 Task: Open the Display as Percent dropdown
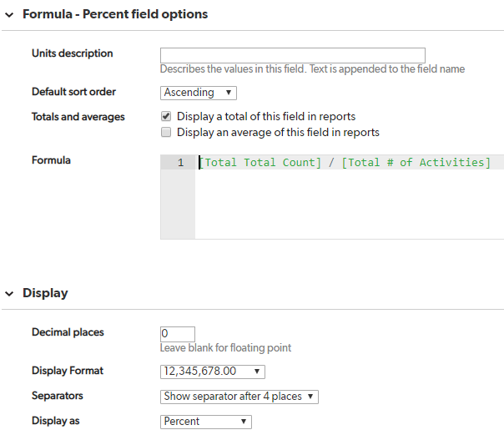click(206, 422)
